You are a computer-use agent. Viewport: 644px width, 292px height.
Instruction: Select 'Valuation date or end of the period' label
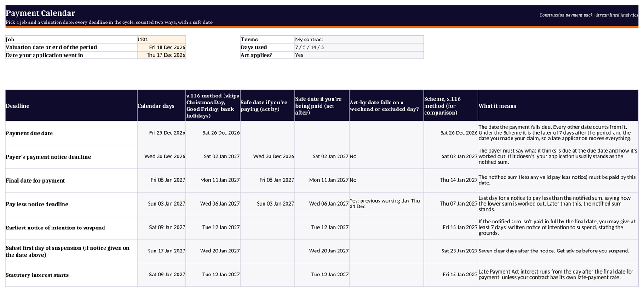[x=71, y=47]
